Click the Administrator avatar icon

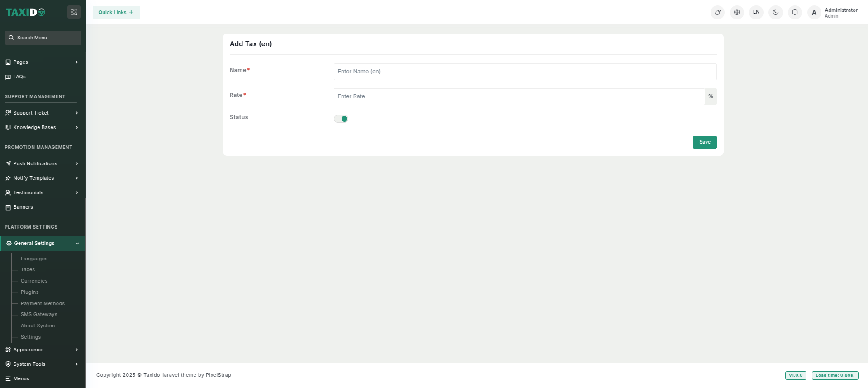[x=814, y=13]
